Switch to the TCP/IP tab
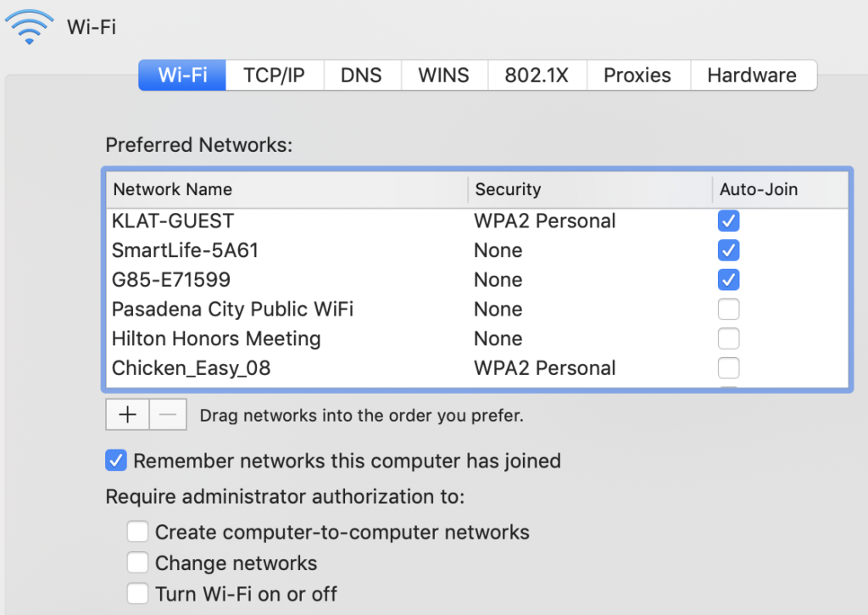 [274, 75]
